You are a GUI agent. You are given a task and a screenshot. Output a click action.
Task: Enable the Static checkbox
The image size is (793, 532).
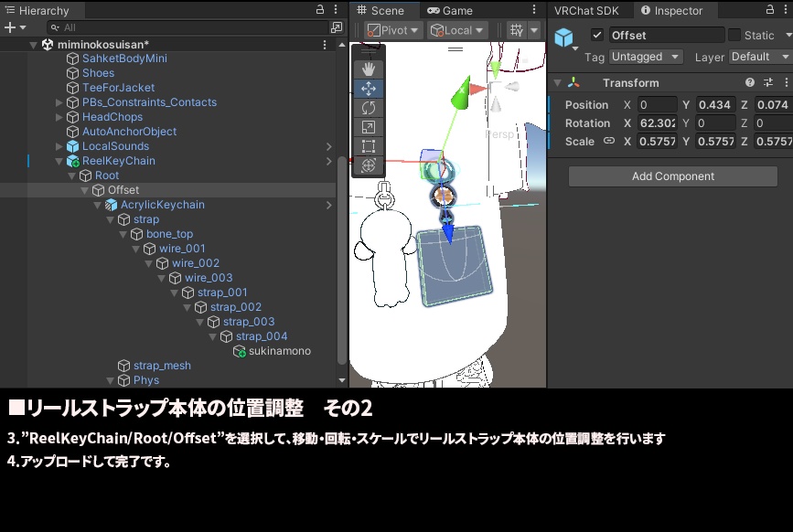pyautogui.click(x=736, y=35)
